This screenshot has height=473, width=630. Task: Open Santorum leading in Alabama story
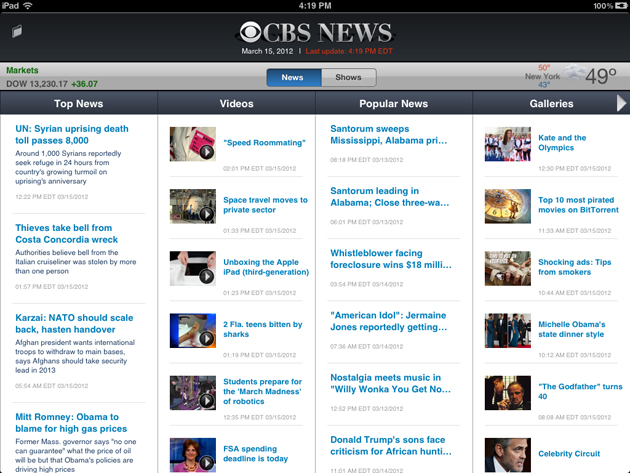[x=390, y=197]
